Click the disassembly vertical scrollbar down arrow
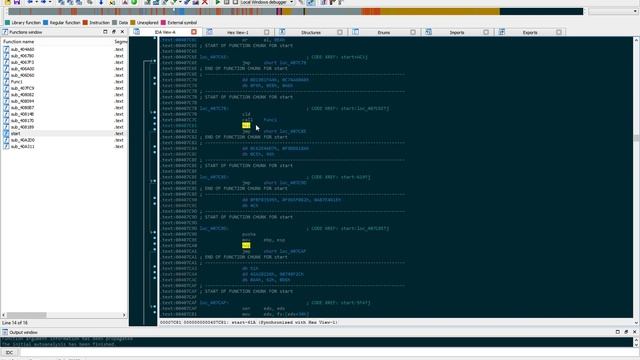The image size is (640, 360). [636, 323]
